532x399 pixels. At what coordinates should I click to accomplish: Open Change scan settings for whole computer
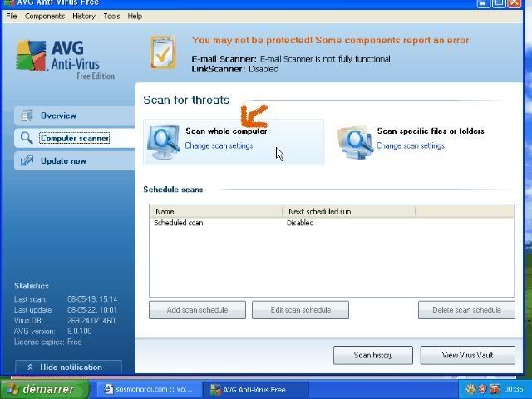point(219,146)
